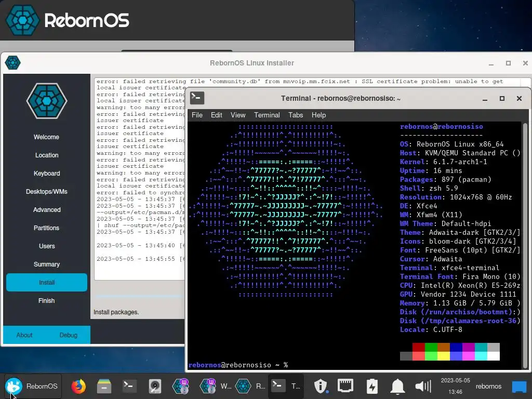Image resolution: width=532 pixels, height=399 pixels.
Task: Click the RebornOS installer disc launcher icon
Action: [181, 386]
